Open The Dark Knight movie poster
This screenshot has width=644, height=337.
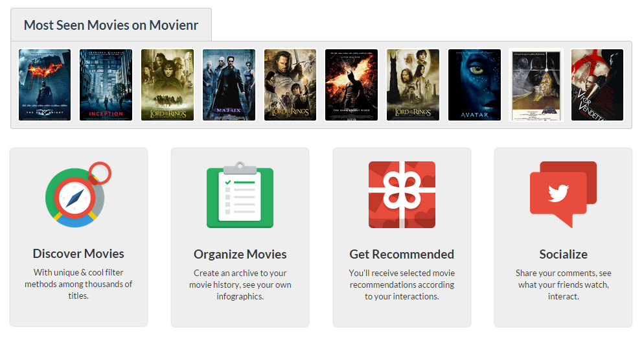(x=45, y=85)
